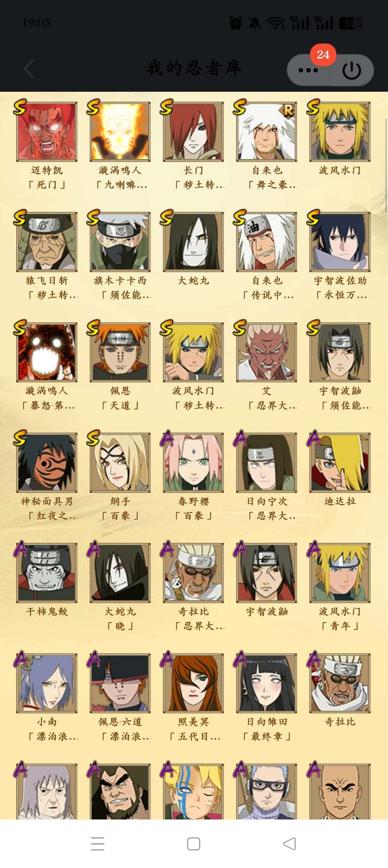The image size is (388, 868).
Task: Open the 迪达拉 ninja portrait
Action: (340, 462)
